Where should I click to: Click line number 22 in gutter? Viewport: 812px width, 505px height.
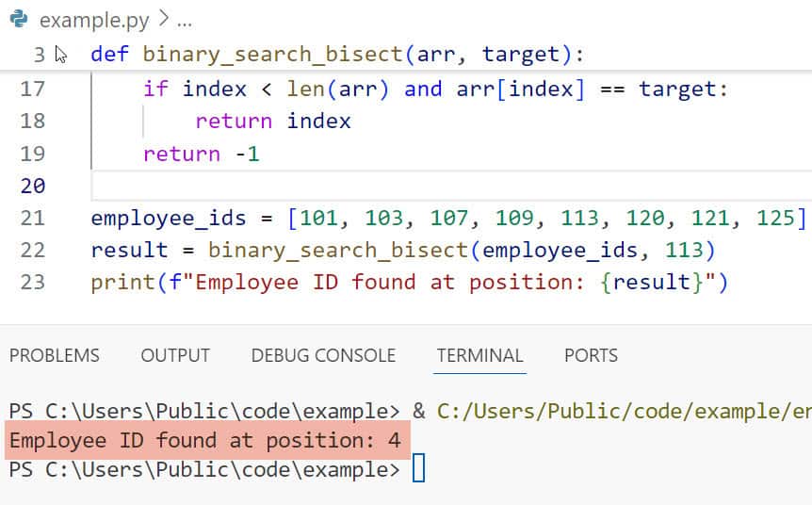click(x=33, y=251)
